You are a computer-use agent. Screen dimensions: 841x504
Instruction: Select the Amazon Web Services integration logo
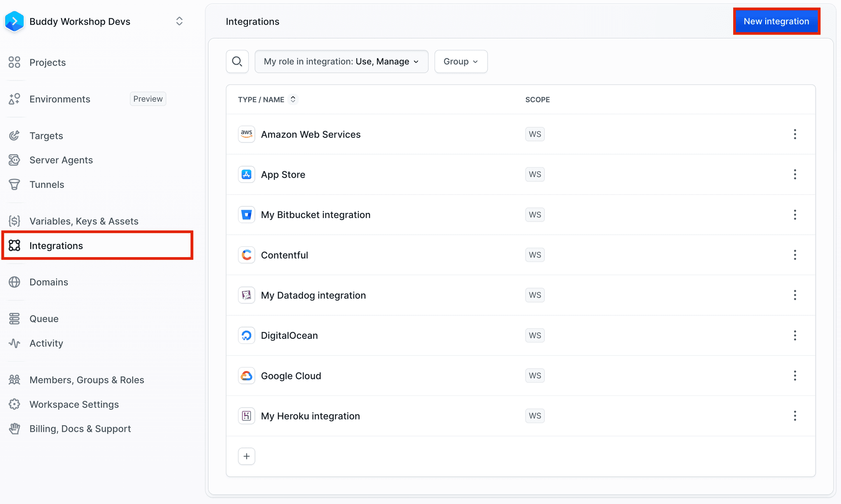coord(247,134)
